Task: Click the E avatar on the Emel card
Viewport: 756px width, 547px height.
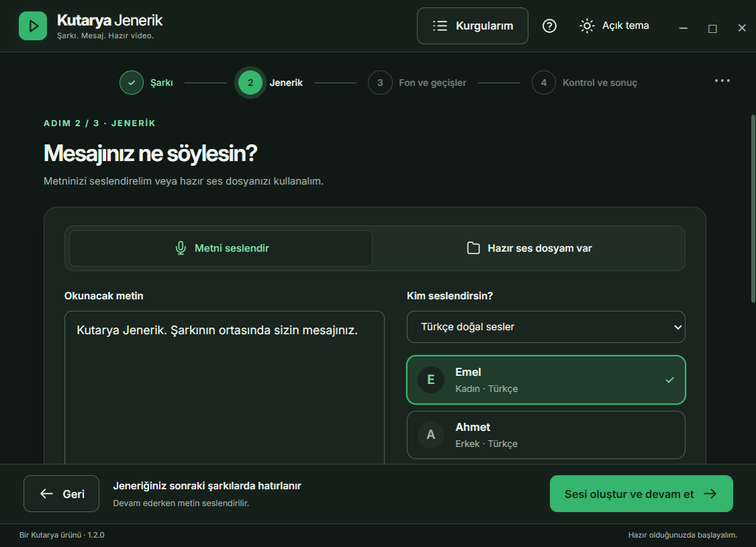Action: pos(431,380)
